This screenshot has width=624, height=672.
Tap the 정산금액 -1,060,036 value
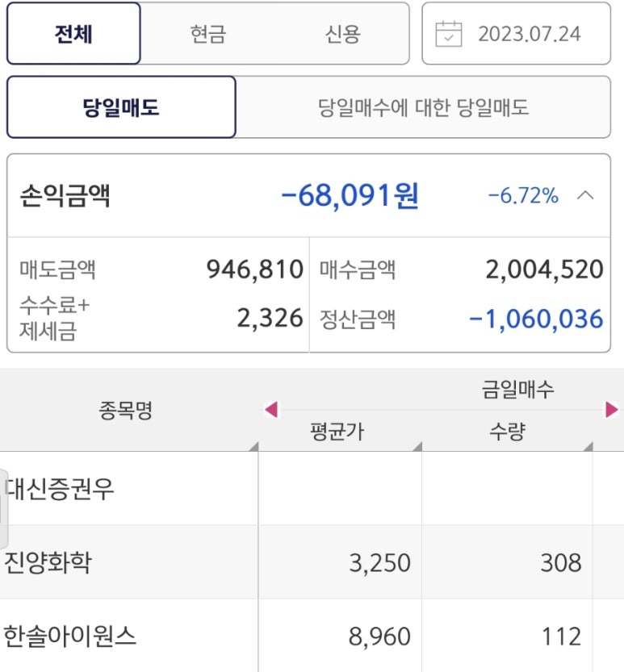coord(536,319)
